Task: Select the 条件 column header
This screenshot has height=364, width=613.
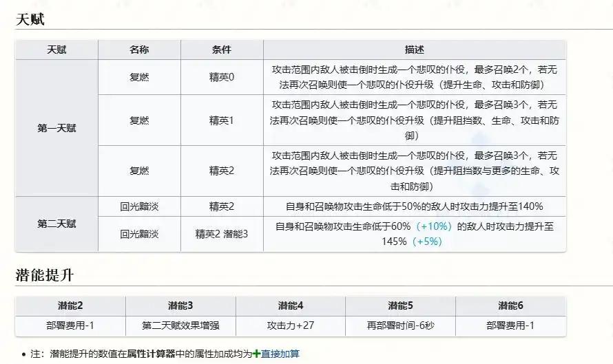Action: 222,50
